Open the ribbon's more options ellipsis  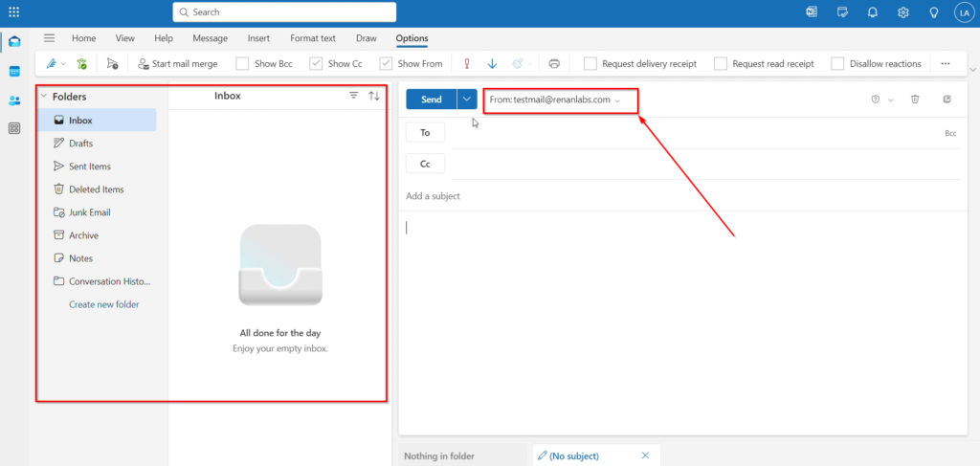click(x=945, y=63)
